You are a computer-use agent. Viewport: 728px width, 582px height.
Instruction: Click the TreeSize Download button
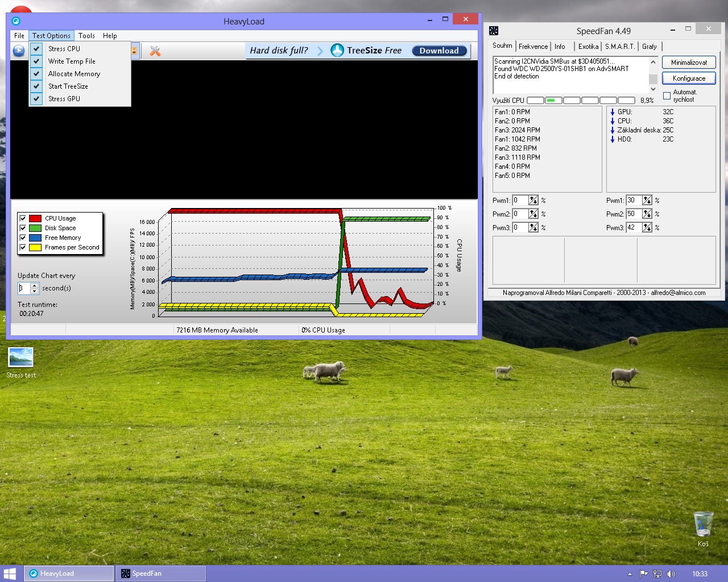click(439, 51)
